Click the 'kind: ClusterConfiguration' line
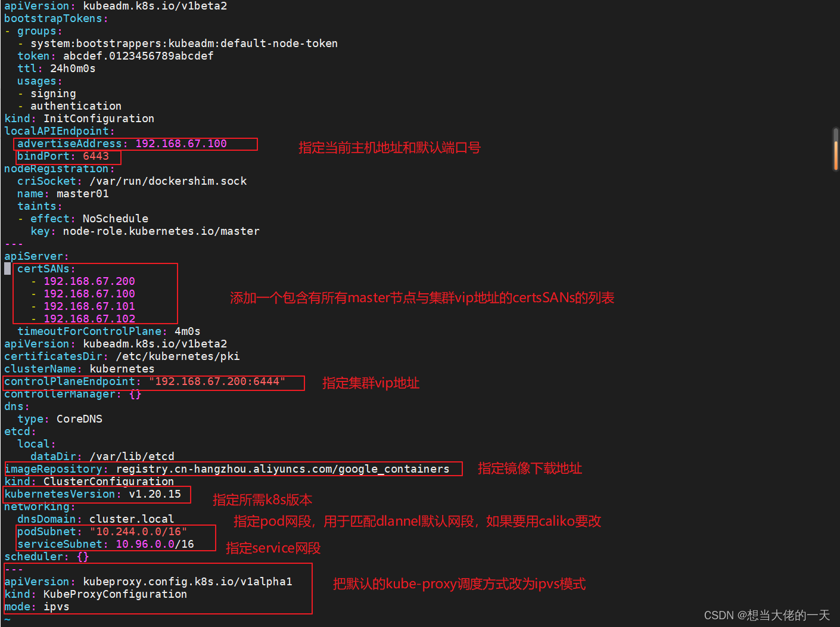 coord(89,482)
